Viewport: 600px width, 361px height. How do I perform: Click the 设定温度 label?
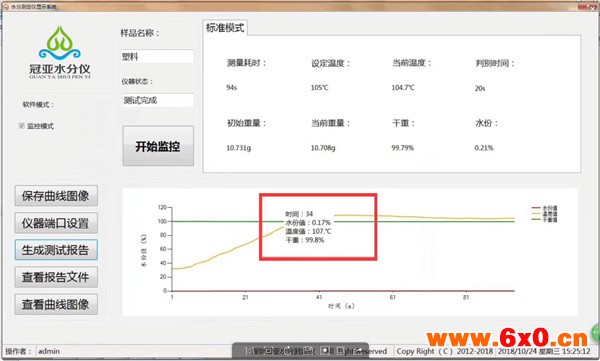tap(331, 63)
